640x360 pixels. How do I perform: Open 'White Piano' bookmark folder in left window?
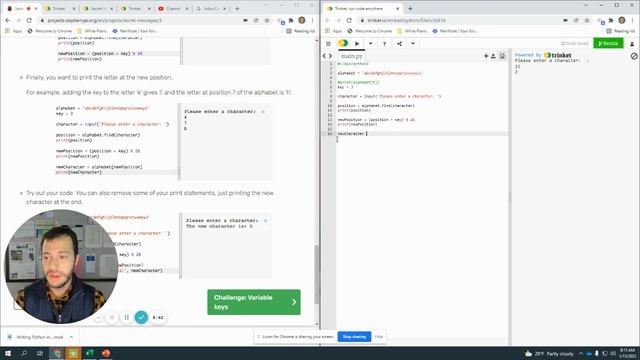(92, 31)
